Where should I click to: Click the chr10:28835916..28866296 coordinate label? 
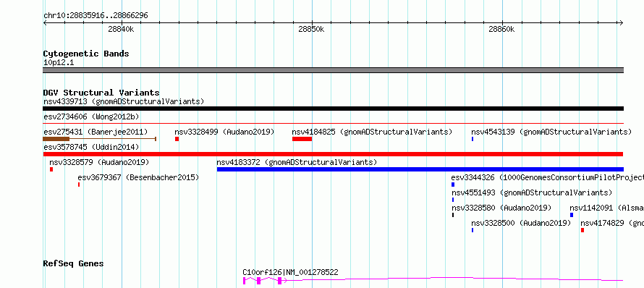click(x=96, y=16)
